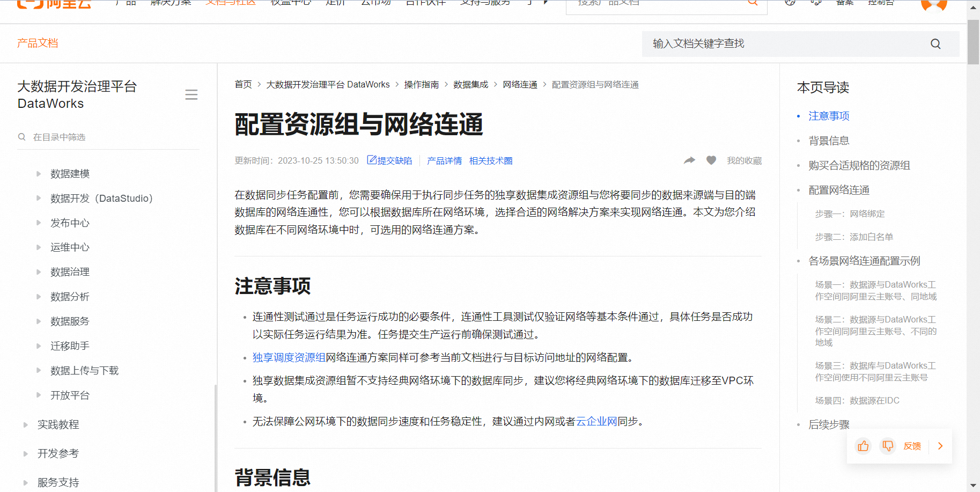Expand the feedback panel chevron arrow
Screen dimensions: 980x492
(940, 446)
